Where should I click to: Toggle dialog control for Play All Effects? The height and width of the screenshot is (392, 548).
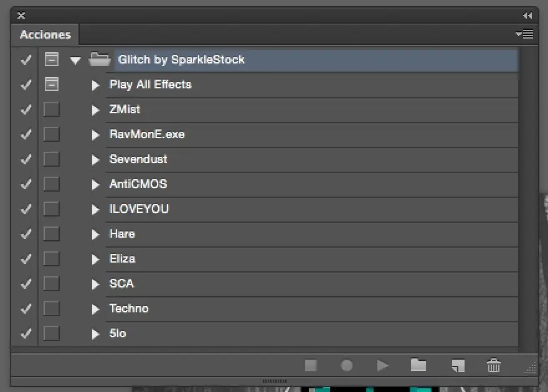point(51,84)
